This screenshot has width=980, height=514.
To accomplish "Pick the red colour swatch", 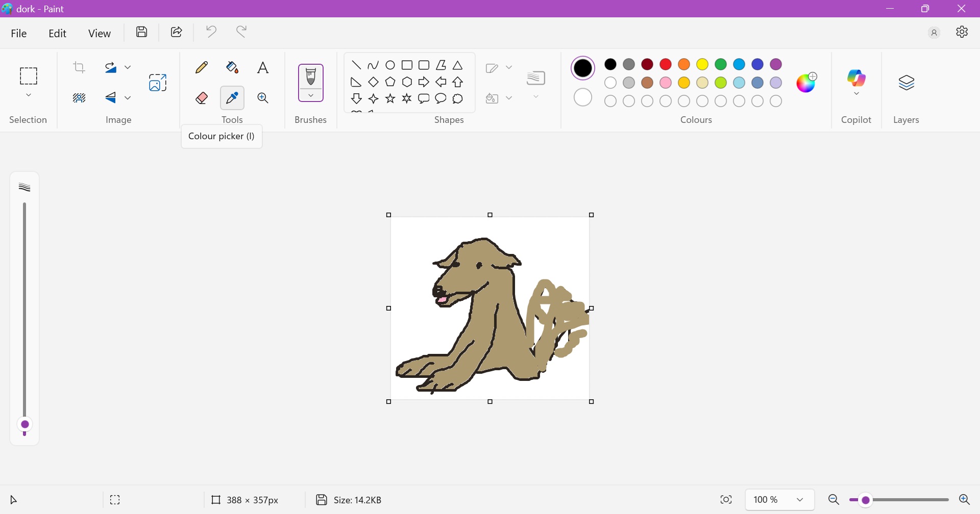I will click(x=666, y=64).
